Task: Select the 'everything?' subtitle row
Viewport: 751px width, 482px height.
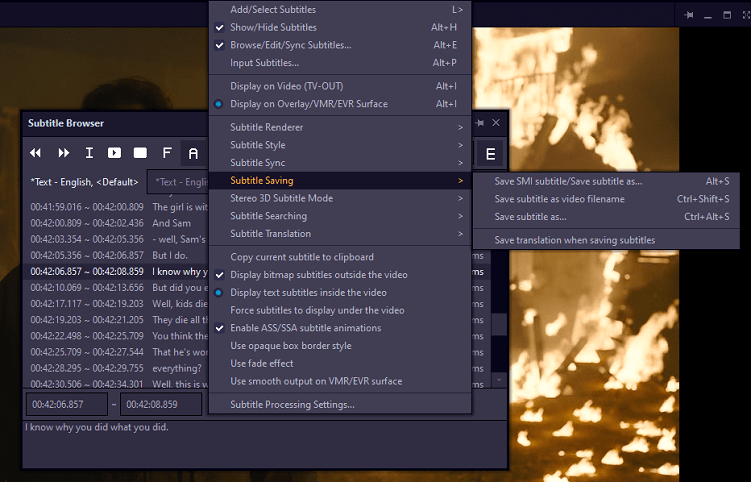Action: tap(116, 368)
